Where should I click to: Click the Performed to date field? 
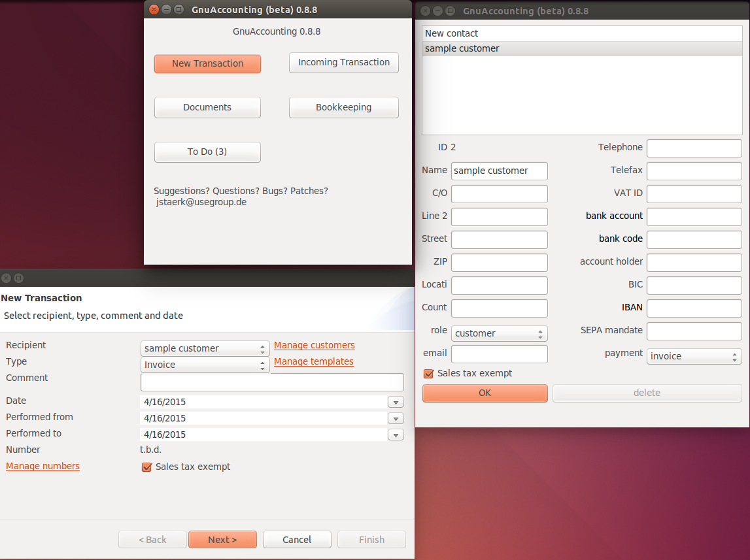pos(264,435)
